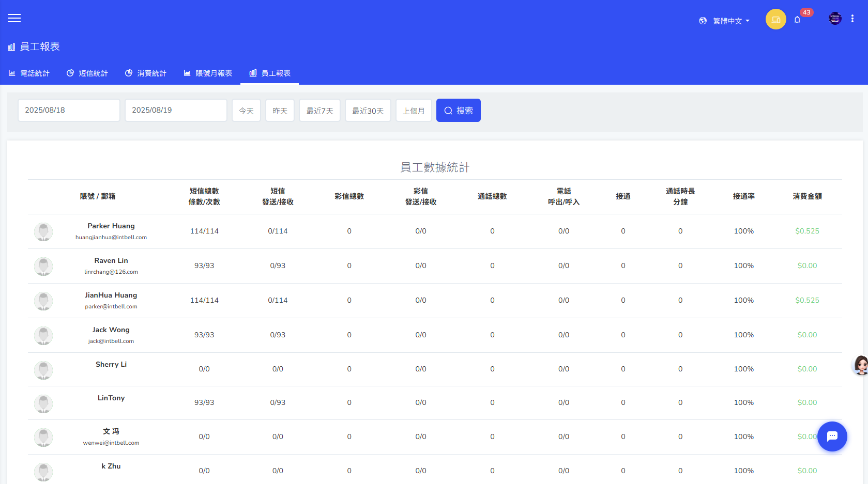Open the hamburger navigation menu
868x484 pixels.
coord(14,18)
